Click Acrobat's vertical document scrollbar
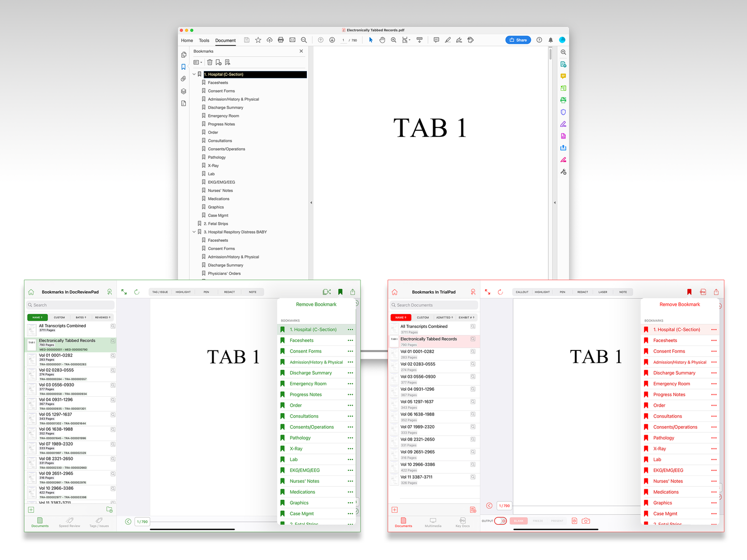Viewport: 747px width, 560px height. [x=550, y=54]
